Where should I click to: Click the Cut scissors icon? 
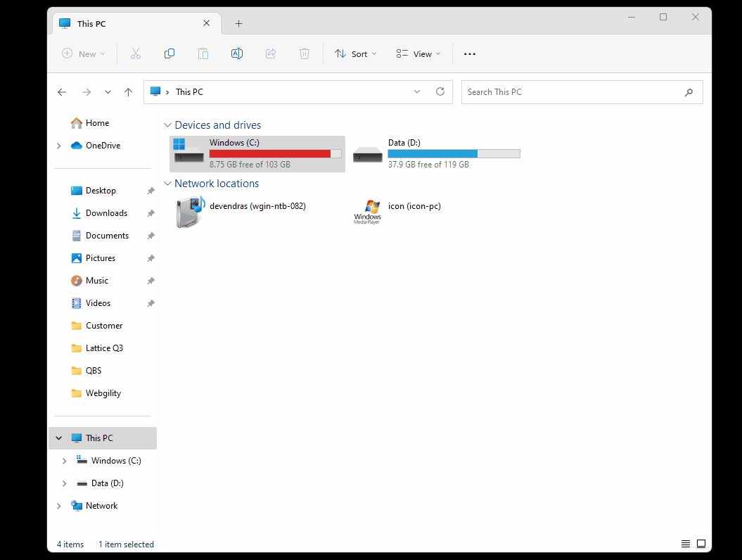point(136,54)
